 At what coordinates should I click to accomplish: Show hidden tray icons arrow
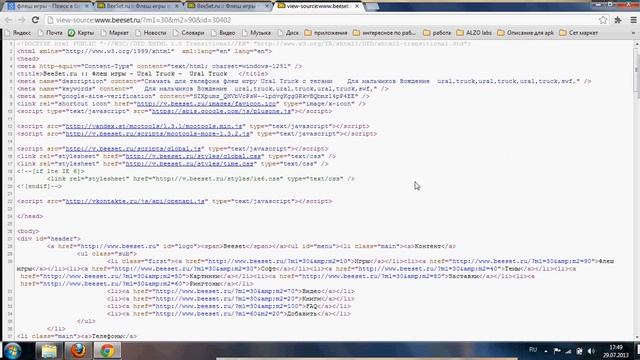pyautogui.click(x=546, y=351)
